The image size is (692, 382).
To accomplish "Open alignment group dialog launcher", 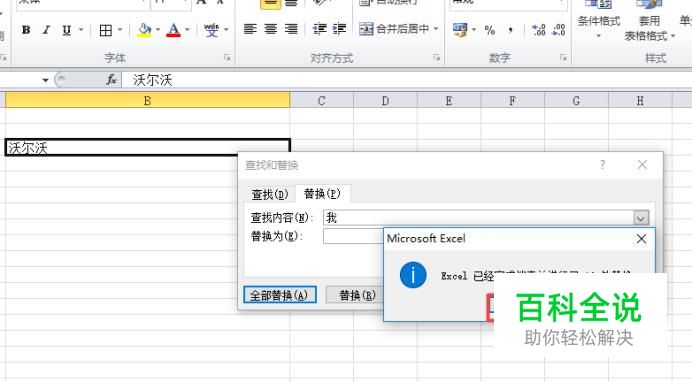I will coord(436,57).
